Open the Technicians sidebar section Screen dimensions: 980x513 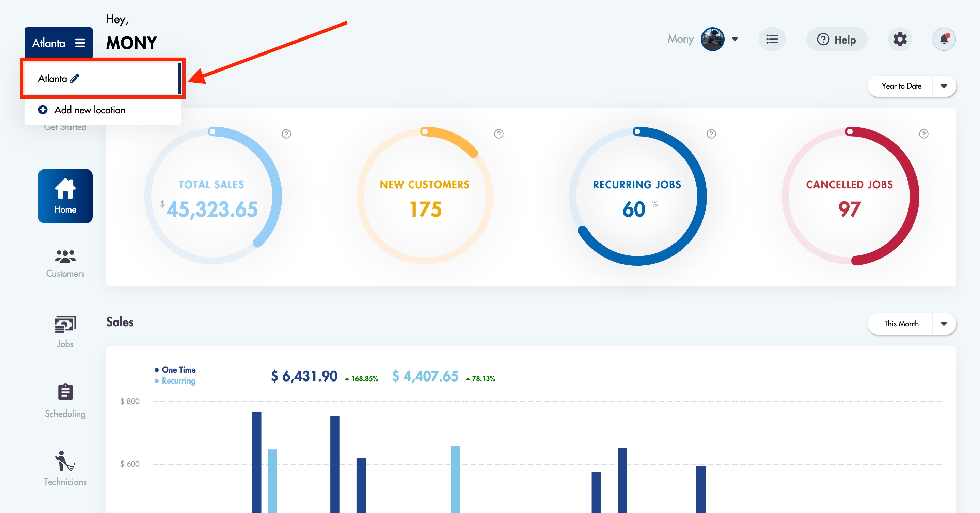tap(65, 469)
